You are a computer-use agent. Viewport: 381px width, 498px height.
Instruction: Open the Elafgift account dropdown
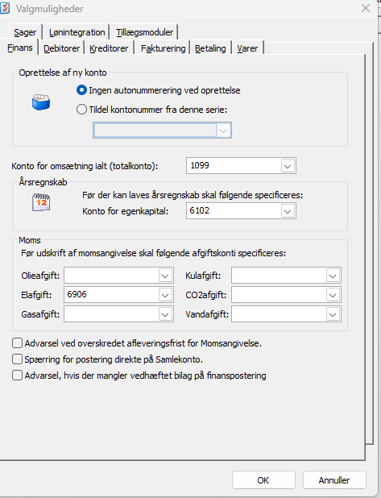tap(165, 295)
